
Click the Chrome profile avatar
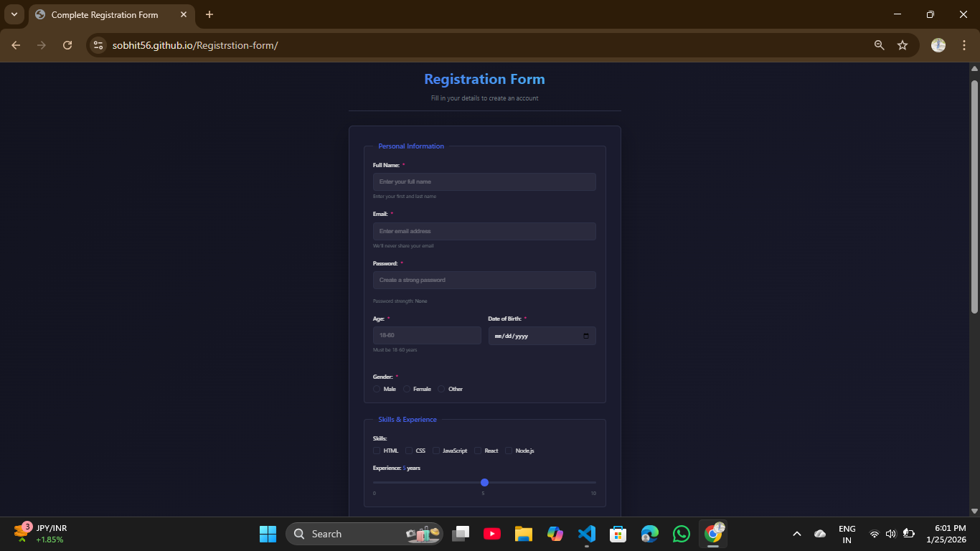(938, 44)
